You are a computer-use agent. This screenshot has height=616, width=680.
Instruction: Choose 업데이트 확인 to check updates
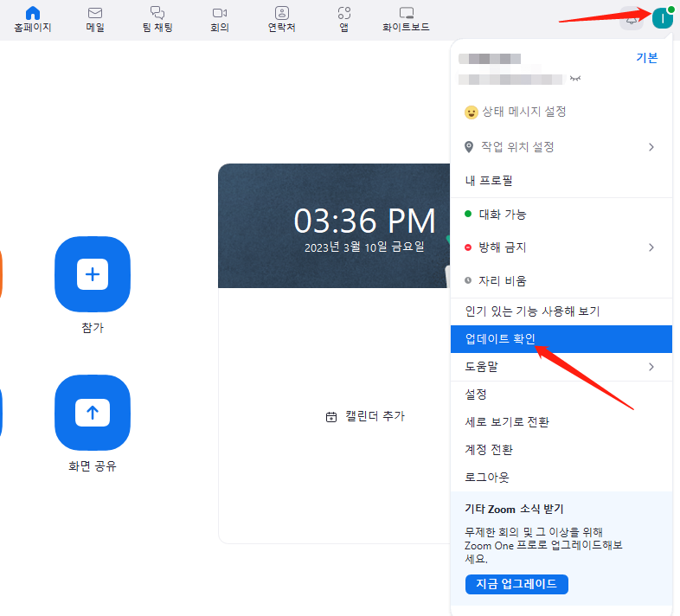pyautogui.click(x=561, y=339)
